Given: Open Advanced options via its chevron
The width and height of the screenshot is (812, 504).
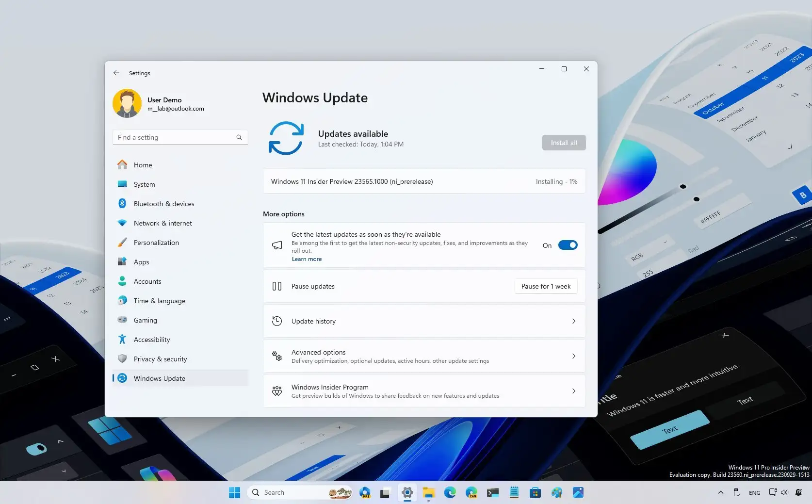Looking at the screenshot, I should pos(574,356).
